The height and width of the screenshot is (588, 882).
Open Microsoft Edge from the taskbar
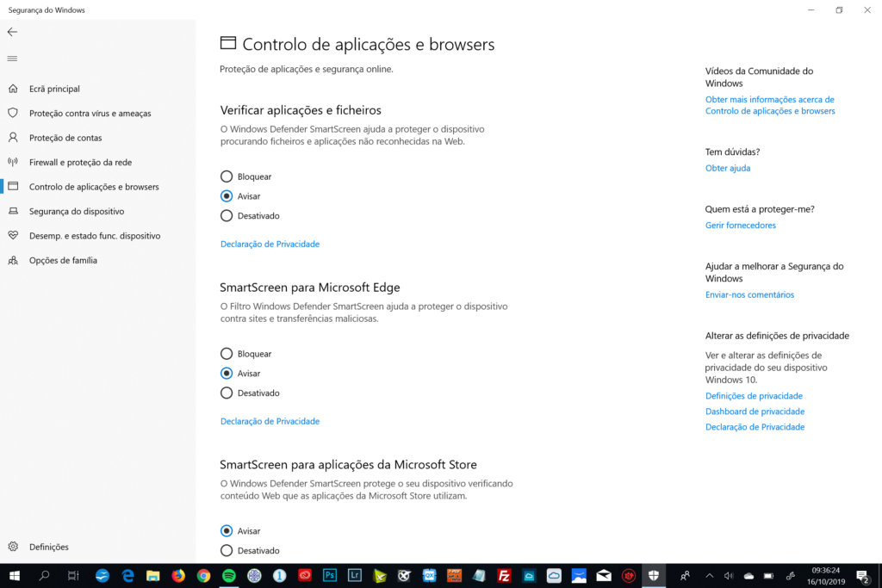(128, 576)
